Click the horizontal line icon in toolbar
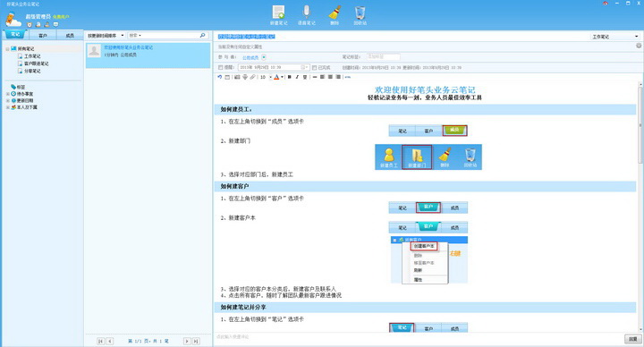The image size is (644, 347). tap(315, 77)
